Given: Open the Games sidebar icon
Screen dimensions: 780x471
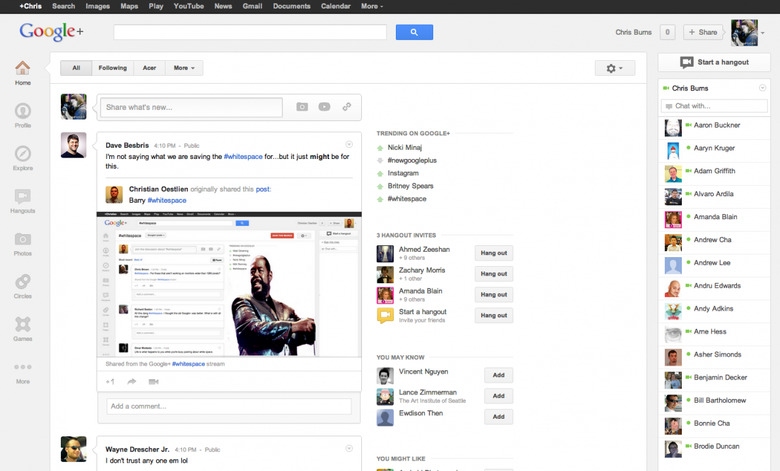Looking at the screenshot, I should [x=22, y=324].
